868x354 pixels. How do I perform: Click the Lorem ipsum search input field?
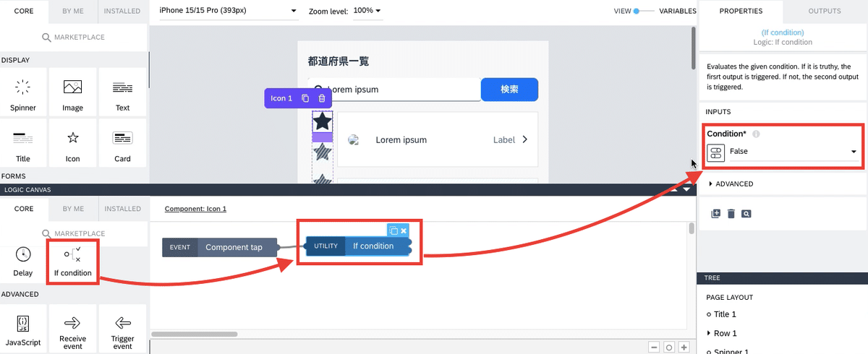pyautogui.click(x=395, y=90)
